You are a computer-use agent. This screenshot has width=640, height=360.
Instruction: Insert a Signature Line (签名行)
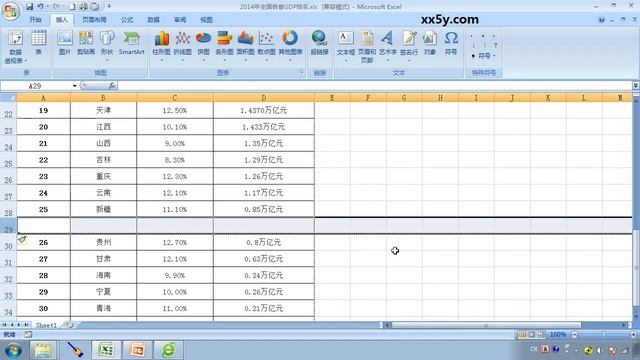click(x=409, y=46)
